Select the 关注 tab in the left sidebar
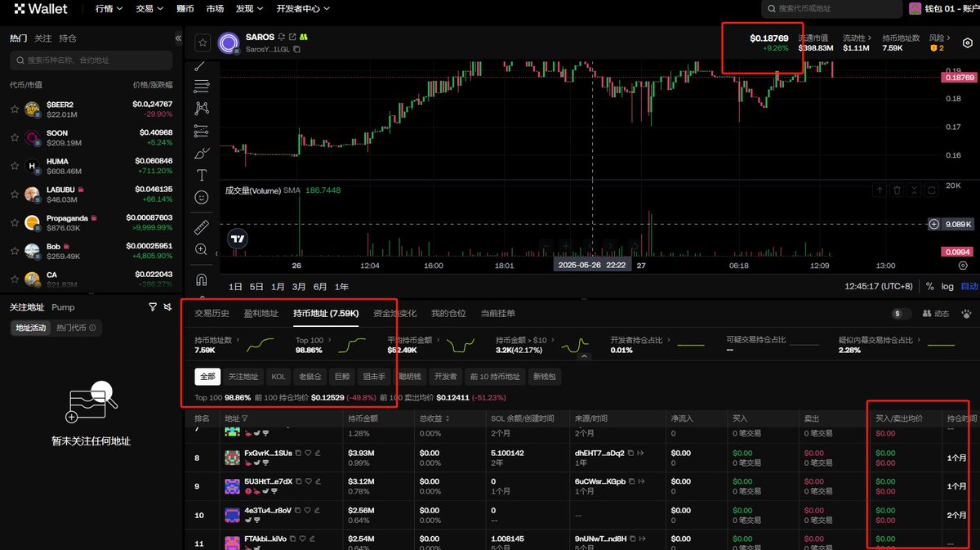 pos(42,38)
